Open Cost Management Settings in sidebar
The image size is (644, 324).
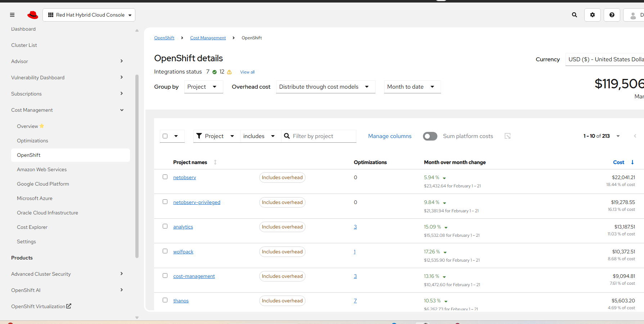tap(26, 241)
